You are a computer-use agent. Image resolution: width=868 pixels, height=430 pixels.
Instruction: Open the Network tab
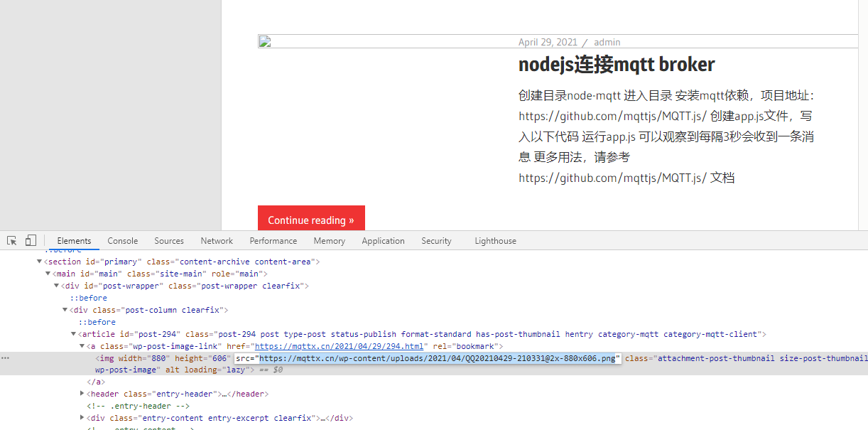(217, 241)
